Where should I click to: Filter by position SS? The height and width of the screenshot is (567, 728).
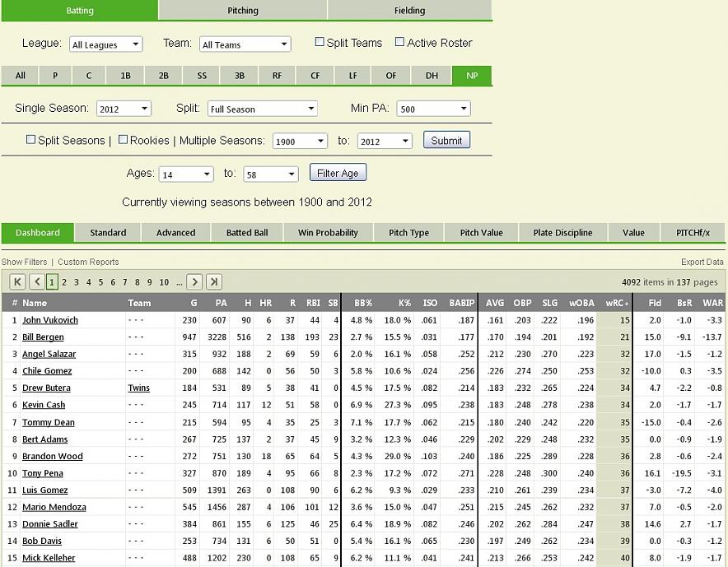click(202, 75)
